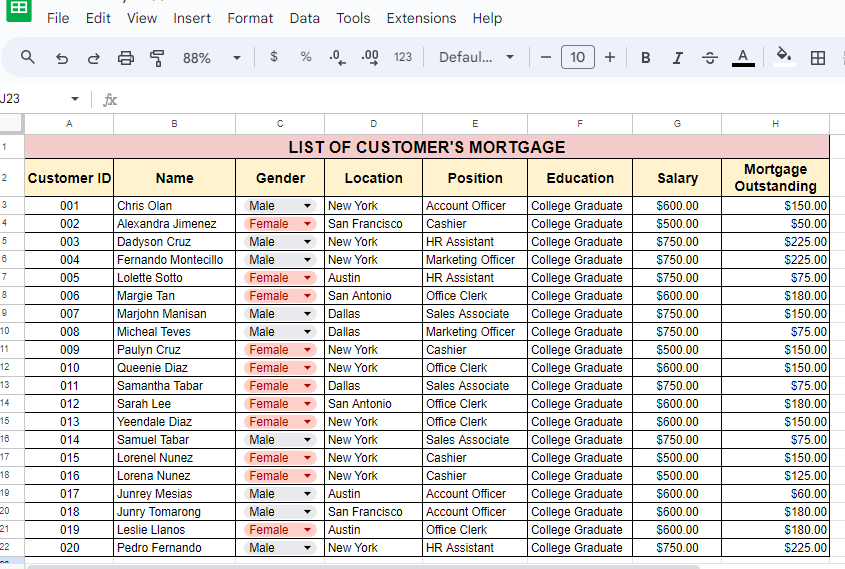The height and width of the screenshot is (569, 845).
Task: Select cell with name Fernando Montecillo
Action: [175, 260]
